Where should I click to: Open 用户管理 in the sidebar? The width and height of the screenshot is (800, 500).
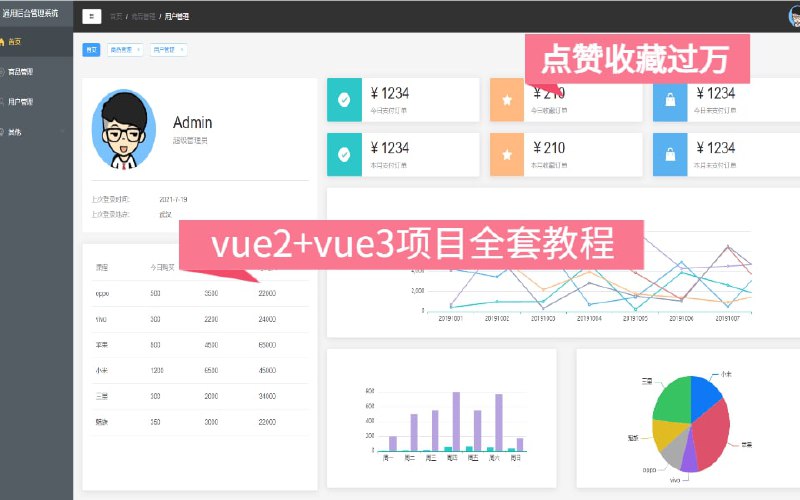pos(20,101)
